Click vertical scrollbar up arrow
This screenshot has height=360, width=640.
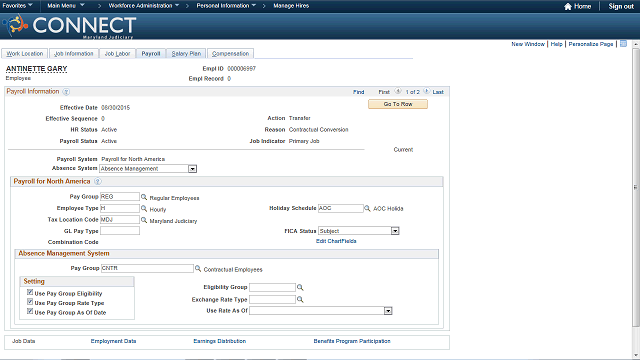(x=636, y=44)
